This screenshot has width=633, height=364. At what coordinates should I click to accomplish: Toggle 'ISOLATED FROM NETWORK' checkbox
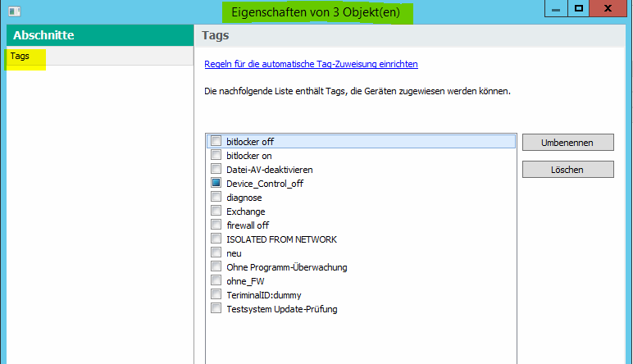(216, 239)
